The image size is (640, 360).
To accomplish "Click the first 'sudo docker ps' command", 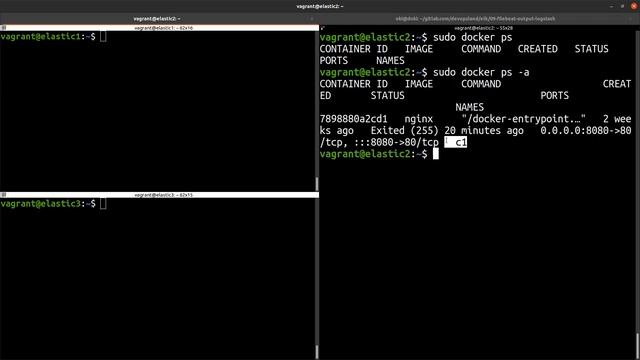I will point(473,37).
